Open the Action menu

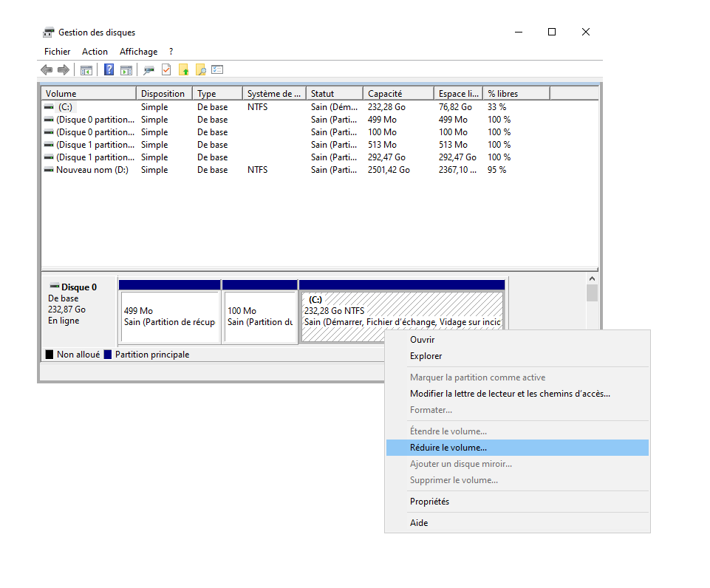tap(95, 52)
